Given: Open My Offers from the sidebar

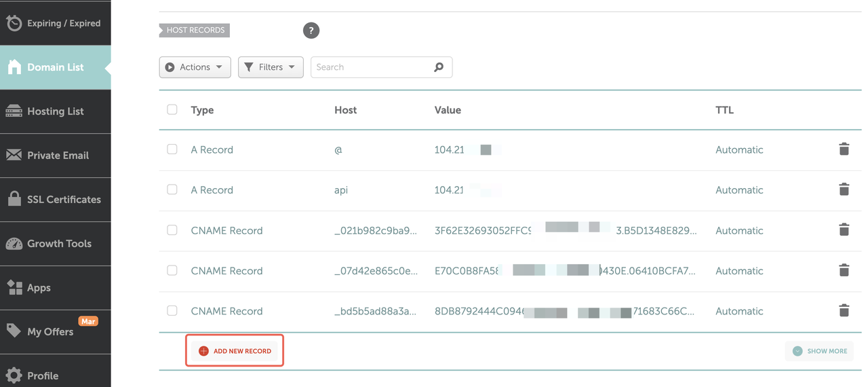Looking at the screenshot, I should [55, 332].
